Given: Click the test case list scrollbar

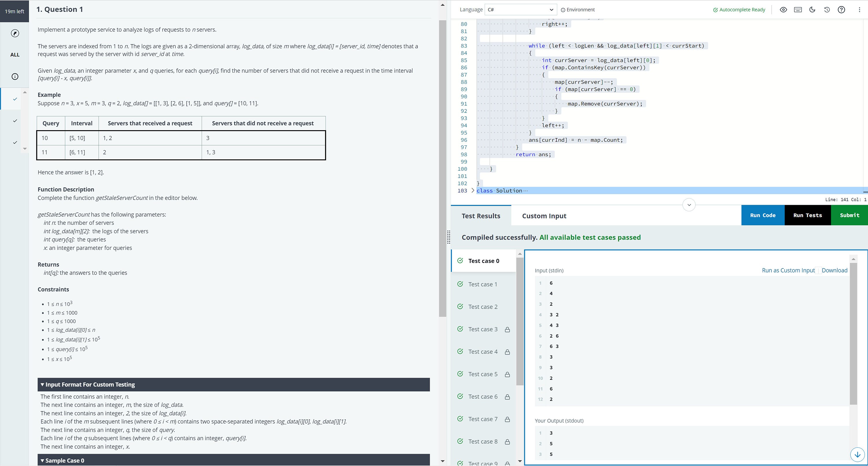Looking at the screenshot, I should pos(520,322).
